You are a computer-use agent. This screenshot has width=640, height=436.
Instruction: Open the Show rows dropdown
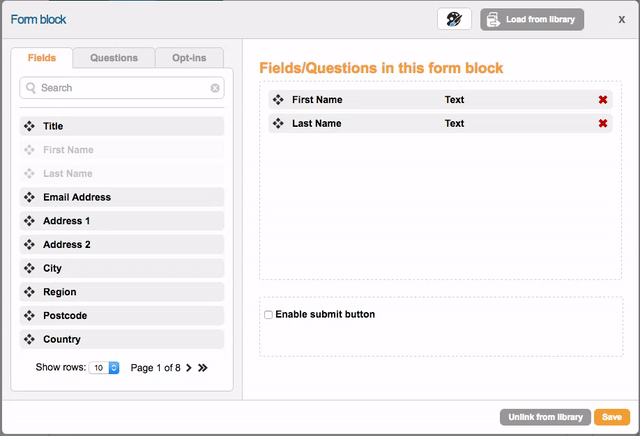coord(104,368)
